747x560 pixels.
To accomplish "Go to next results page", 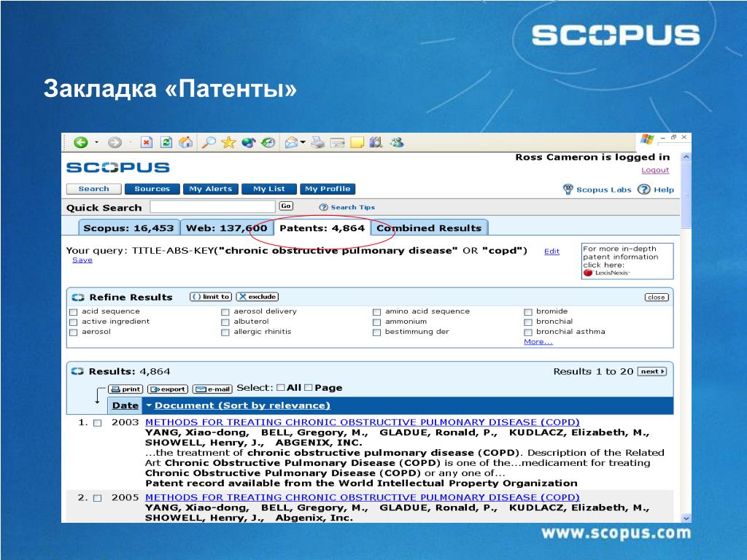I will tap(652, 371).
